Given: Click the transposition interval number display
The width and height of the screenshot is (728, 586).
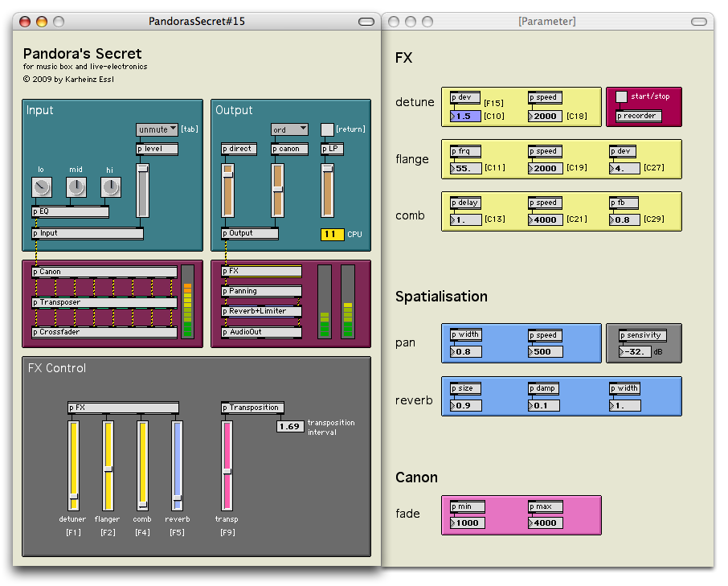Looking at the screenshot, I should click(290, 427).
